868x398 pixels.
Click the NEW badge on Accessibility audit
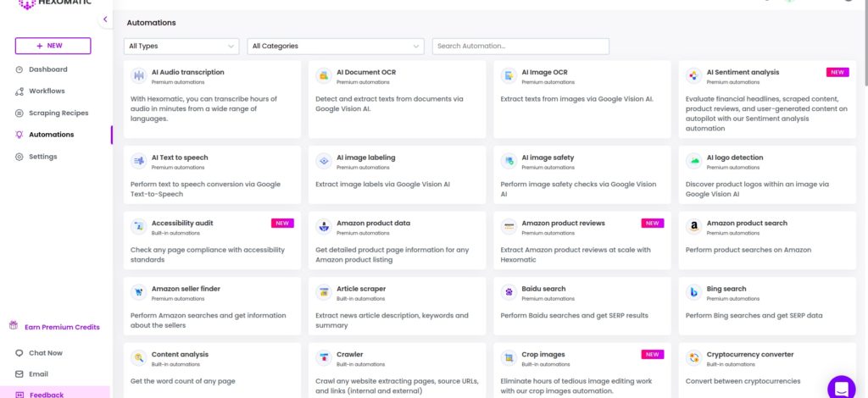[282, 224]
